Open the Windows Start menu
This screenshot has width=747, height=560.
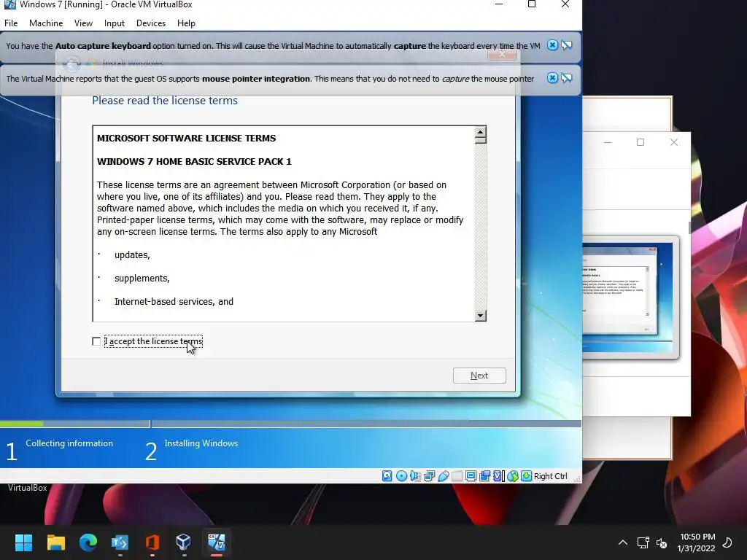(23, 542)
